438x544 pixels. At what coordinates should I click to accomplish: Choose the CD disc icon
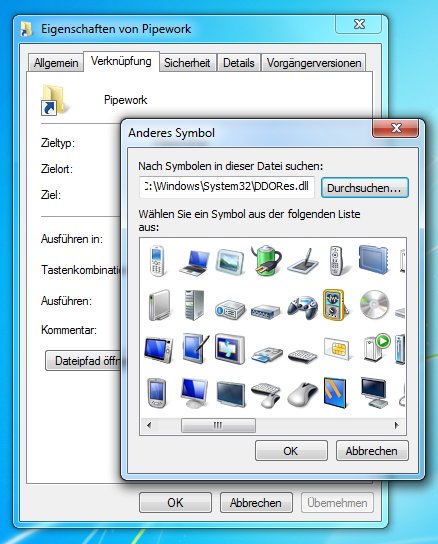pos(374,305)
